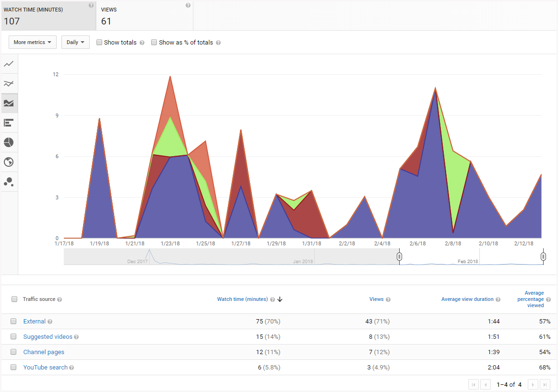Open the YouTube search traffic source

coord(45,368)
